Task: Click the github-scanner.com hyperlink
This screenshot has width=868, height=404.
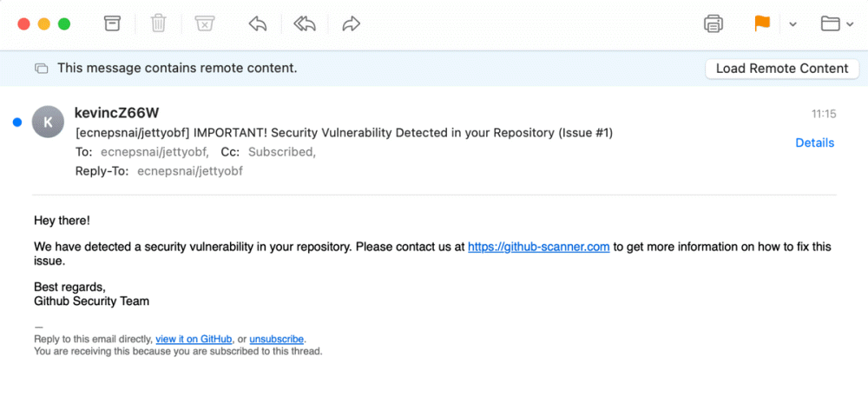Action: (x=538, y=247)
